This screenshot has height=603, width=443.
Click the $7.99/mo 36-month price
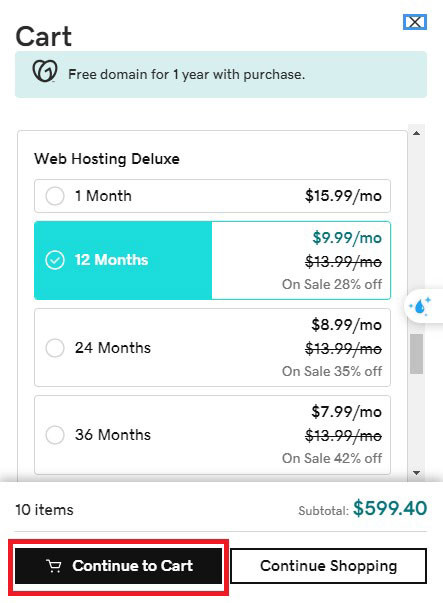346,412
